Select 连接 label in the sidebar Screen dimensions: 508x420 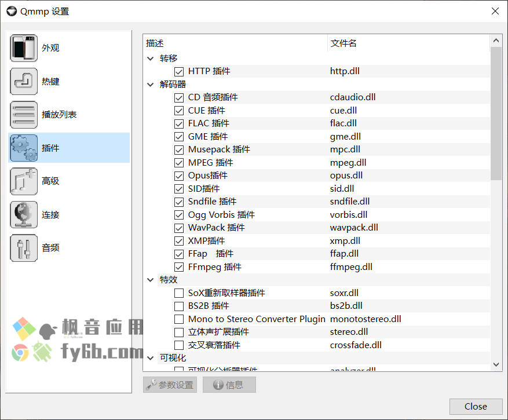click(x=50, y=214)
